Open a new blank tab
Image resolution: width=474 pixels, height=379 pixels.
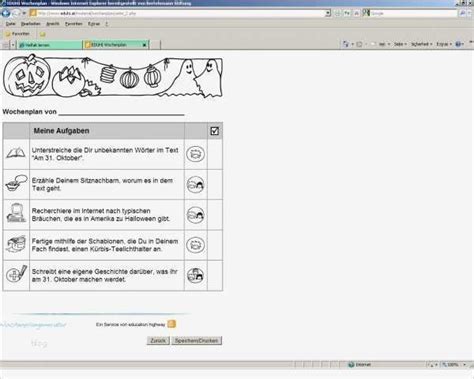pos(155,45)
